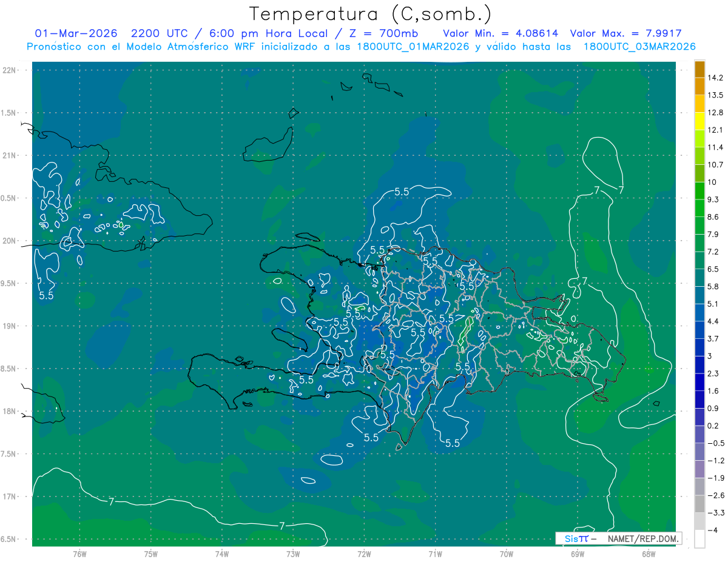Viewport: 728px width, 562px height.
Task: Click the '12.1' colorbar label
Action: point(716,130)
